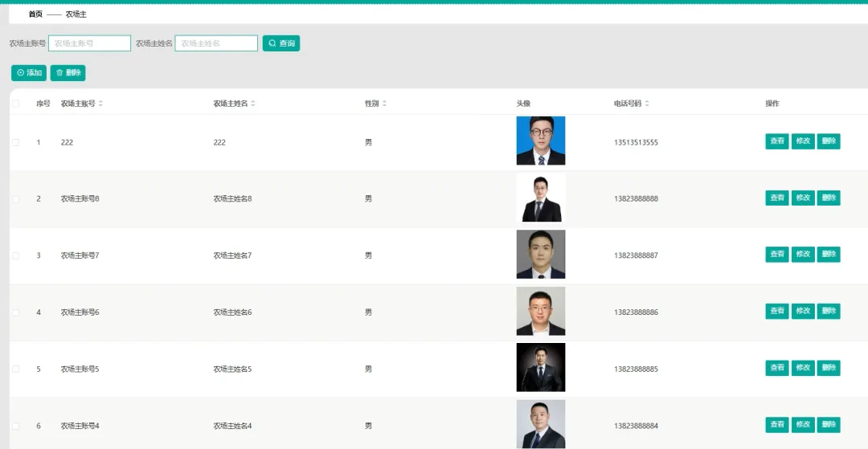Check the checkbox for row 农场主账号4
Image resolution: width=868 pixels, height=449 pixels.
click(x=15, y=426)
